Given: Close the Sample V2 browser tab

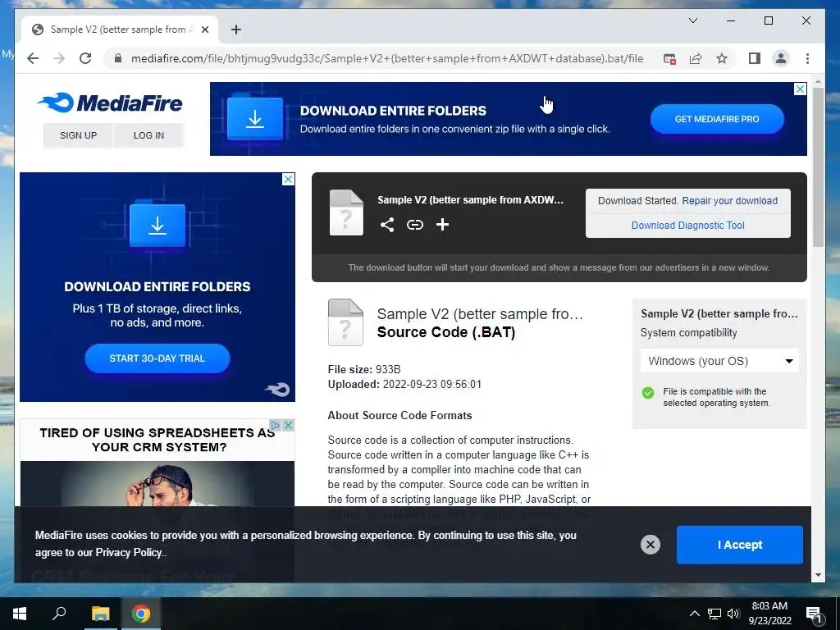Looking at the screenshot, I should pos(204,30).
